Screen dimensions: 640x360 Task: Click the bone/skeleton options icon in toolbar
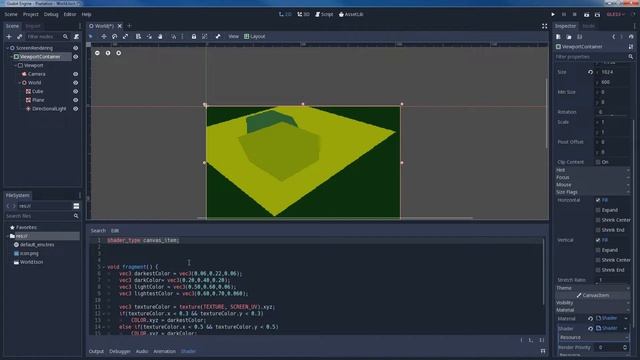[218, 36]
